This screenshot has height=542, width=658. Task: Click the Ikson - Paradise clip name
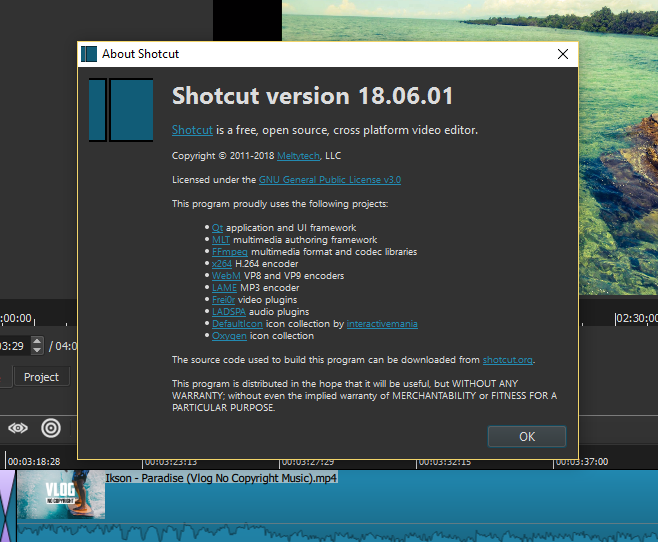point(221,478)
